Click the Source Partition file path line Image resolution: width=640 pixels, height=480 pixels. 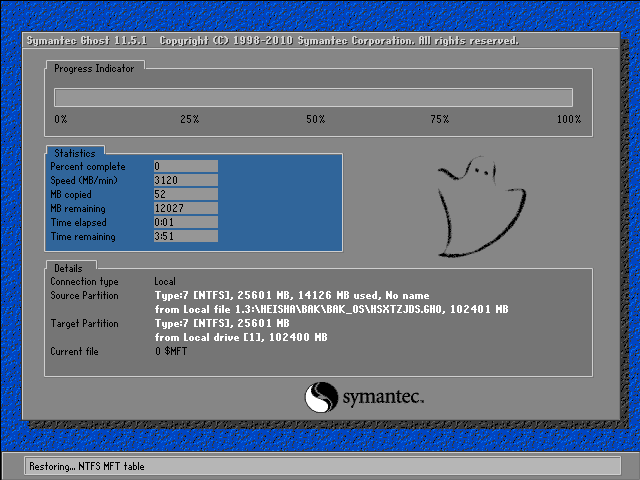pos(331,310)
